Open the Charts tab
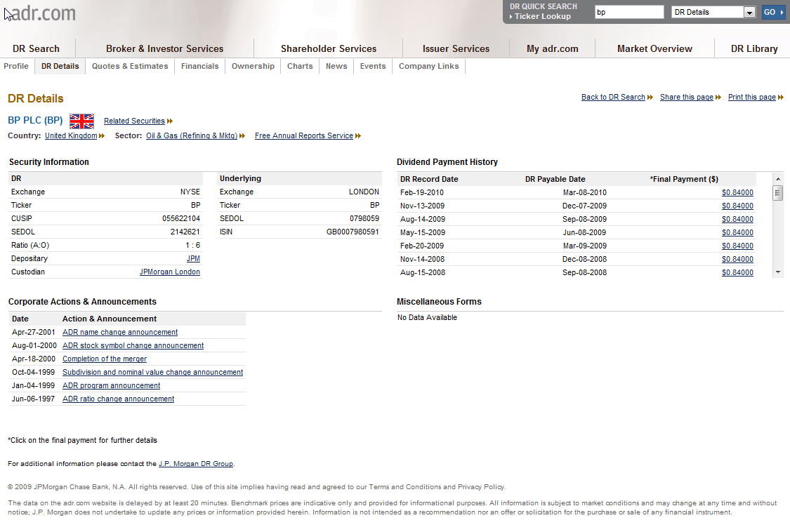This screenshot has width=790, height=532. click(300, 66)
